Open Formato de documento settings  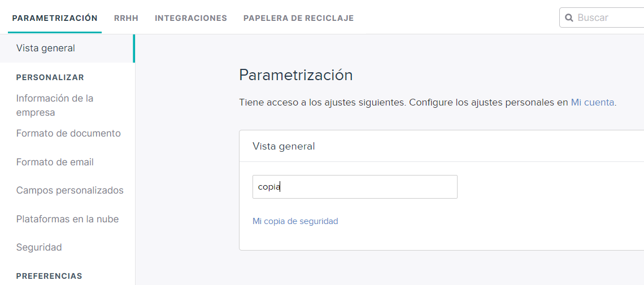coord(68,133)
